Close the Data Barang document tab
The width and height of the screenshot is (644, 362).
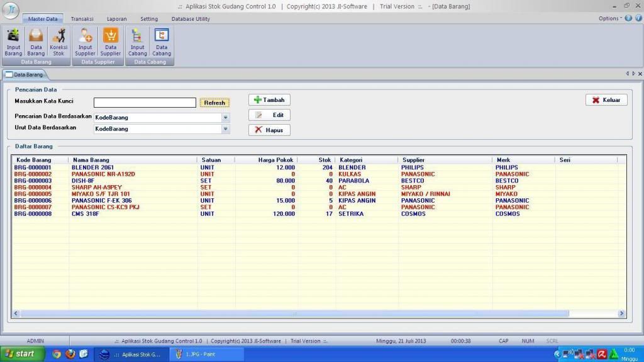tap(640, 74)
